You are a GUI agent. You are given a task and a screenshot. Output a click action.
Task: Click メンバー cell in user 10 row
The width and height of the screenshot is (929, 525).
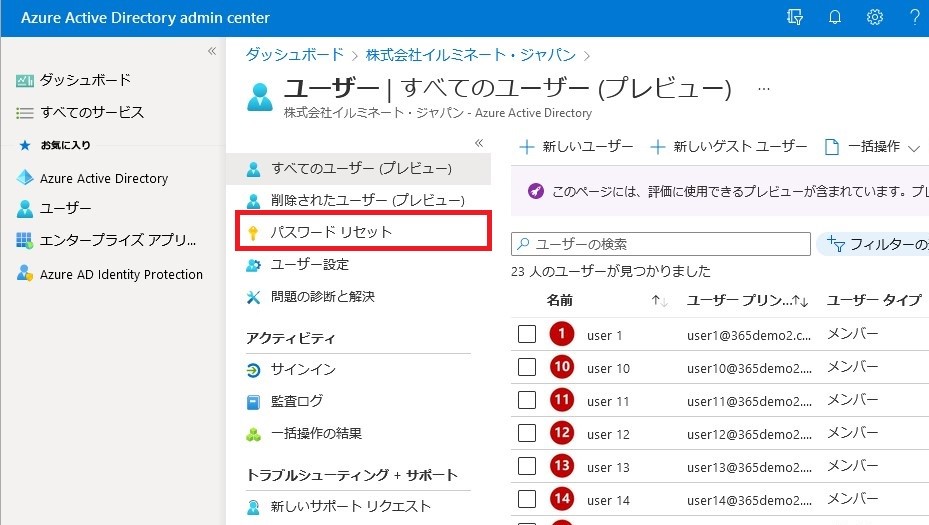pos(853,367)
